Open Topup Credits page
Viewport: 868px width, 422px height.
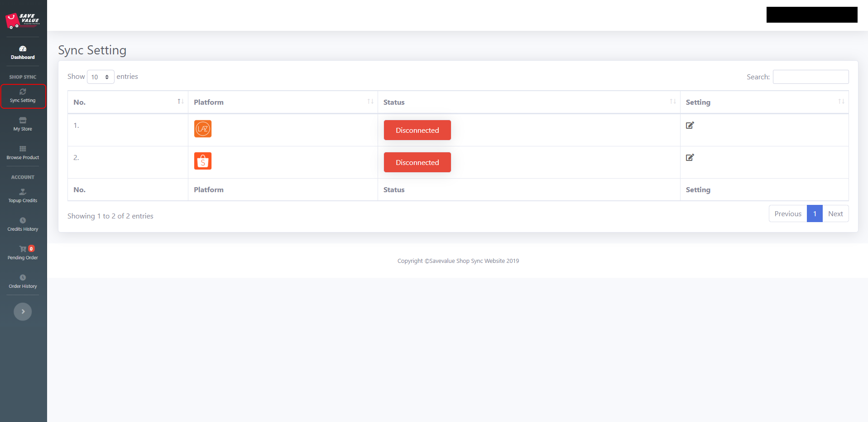pos(23,196)
